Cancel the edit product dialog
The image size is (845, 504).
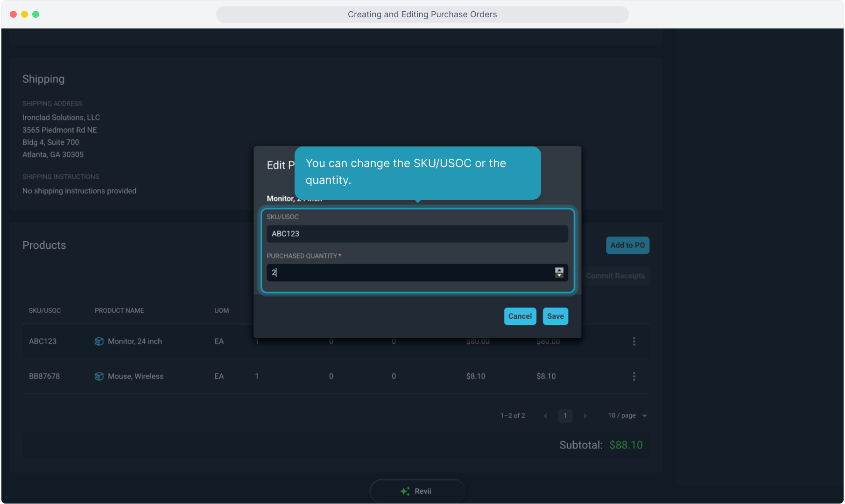pos(520,316)
